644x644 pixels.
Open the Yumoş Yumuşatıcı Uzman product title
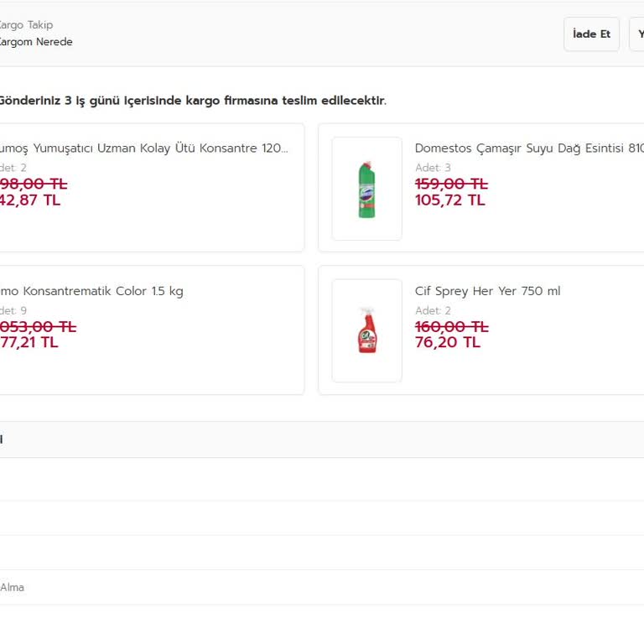(143, 148)
